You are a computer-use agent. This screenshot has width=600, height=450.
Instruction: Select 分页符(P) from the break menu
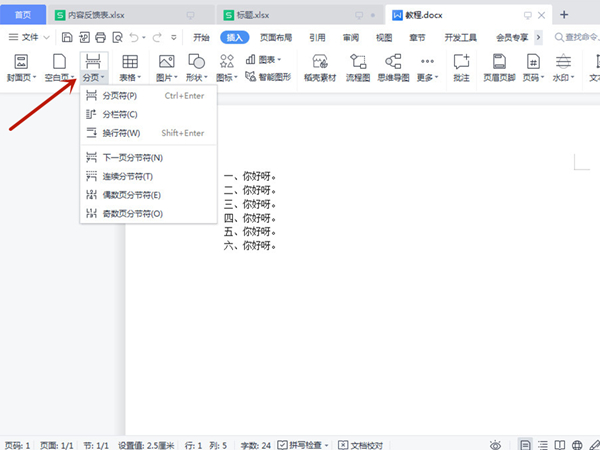tap(119, 96)
